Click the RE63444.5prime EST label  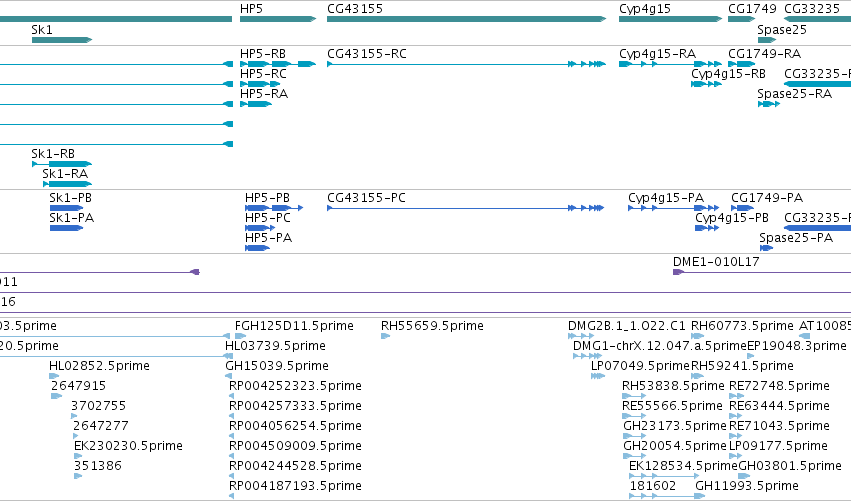[x=779, y=406]
